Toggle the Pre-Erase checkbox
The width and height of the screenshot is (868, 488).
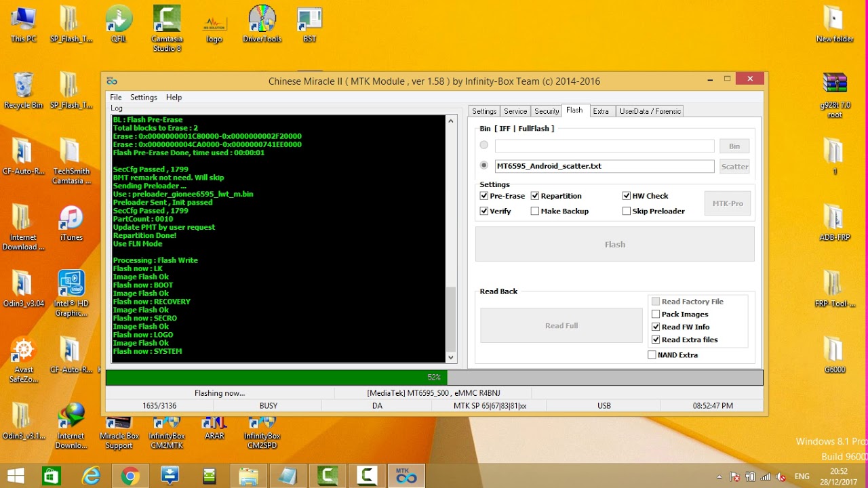484,196
